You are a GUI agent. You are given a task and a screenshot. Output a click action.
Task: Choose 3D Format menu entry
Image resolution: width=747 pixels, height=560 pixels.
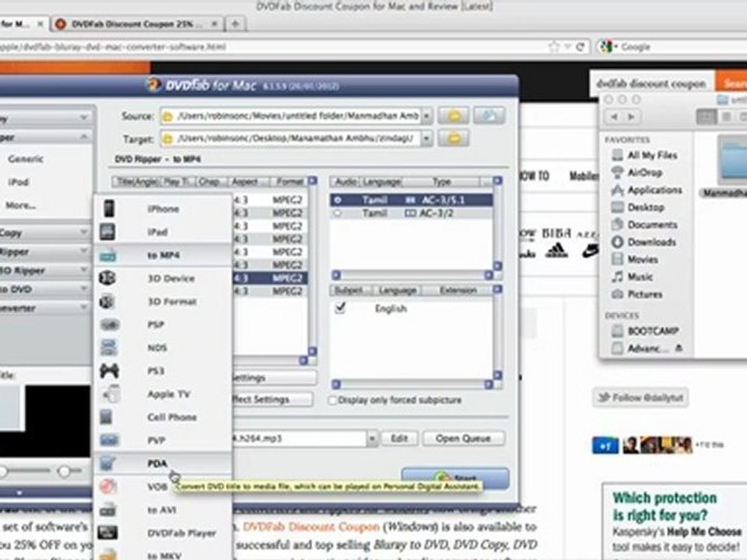(171, 302)
